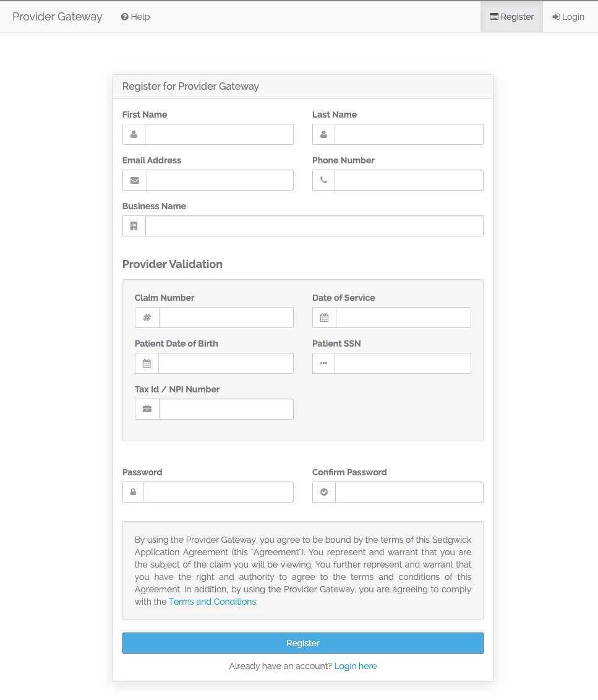Click the briefcase icon beside Tax Id field
Screen dimensions: 598x700
coord(147,409)
